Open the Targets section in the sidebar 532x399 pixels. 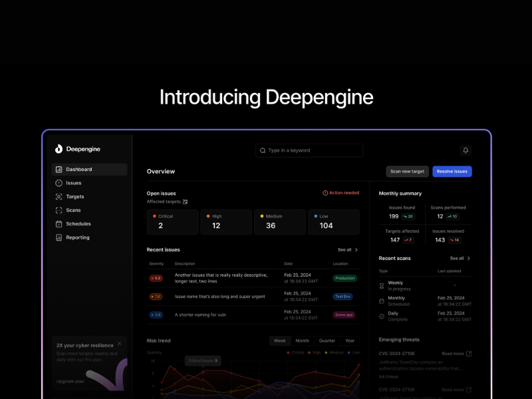tap(74, 196)
